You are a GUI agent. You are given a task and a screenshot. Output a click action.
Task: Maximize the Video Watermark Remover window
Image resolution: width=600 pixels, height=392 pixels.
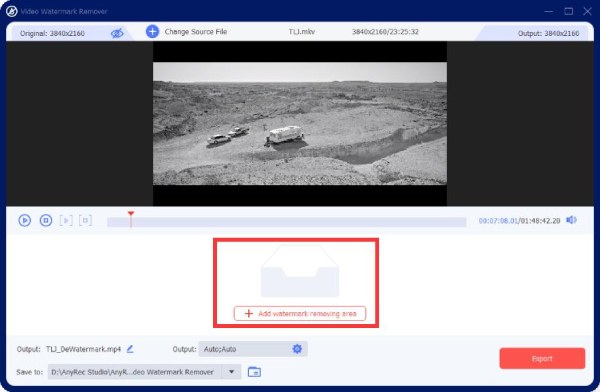[569, 11]
